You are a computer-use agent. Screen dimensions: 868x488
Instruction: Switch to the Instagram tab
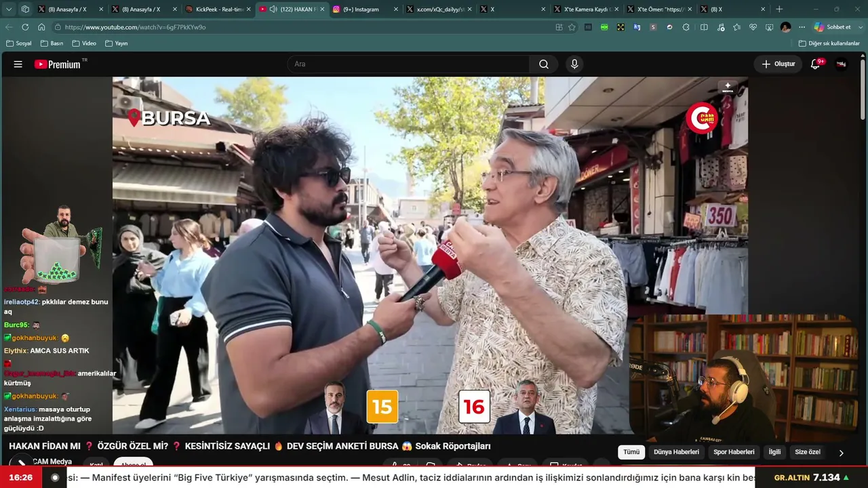click(x=366, y=9)
